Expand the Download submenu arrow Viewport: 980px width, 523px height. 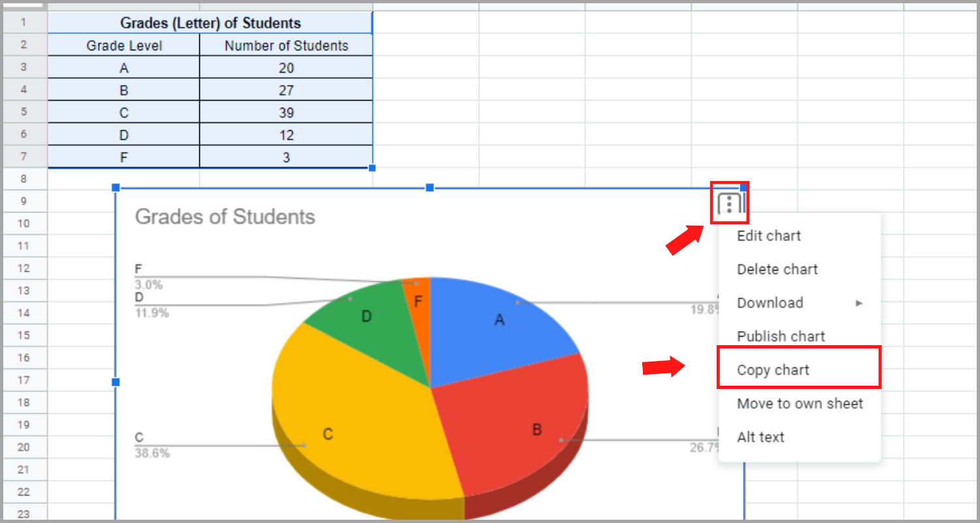point(860,303)
